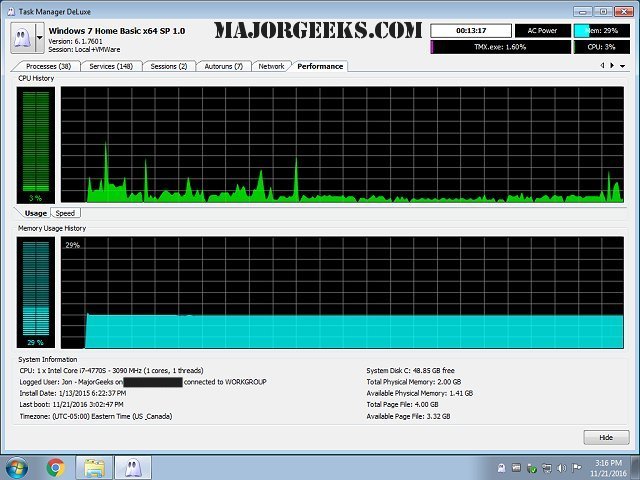Click the Windows Start orb
Screen dimensions: 640x480
pyautogui.click(x=17, y=468)
